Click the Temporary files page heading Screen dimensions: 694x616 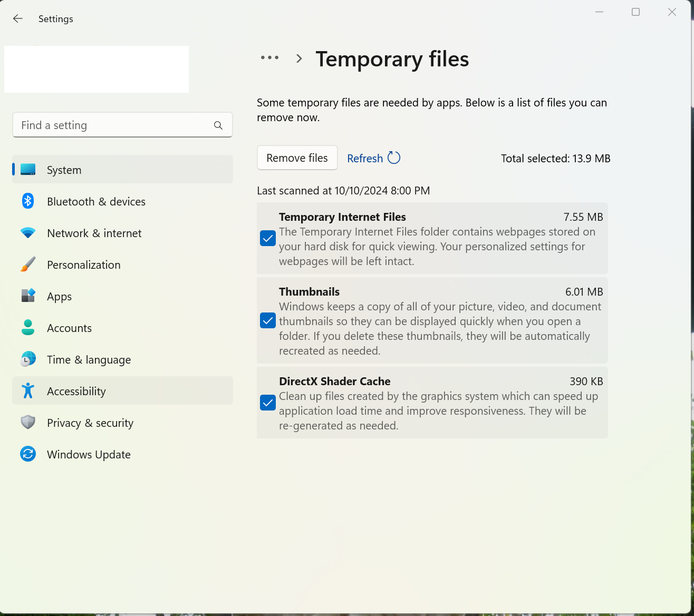coord(392,58)
